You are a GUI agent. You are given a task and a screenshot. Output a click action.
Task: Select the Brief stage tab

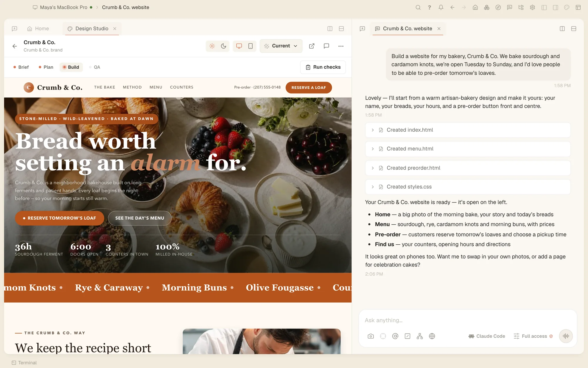21,67
